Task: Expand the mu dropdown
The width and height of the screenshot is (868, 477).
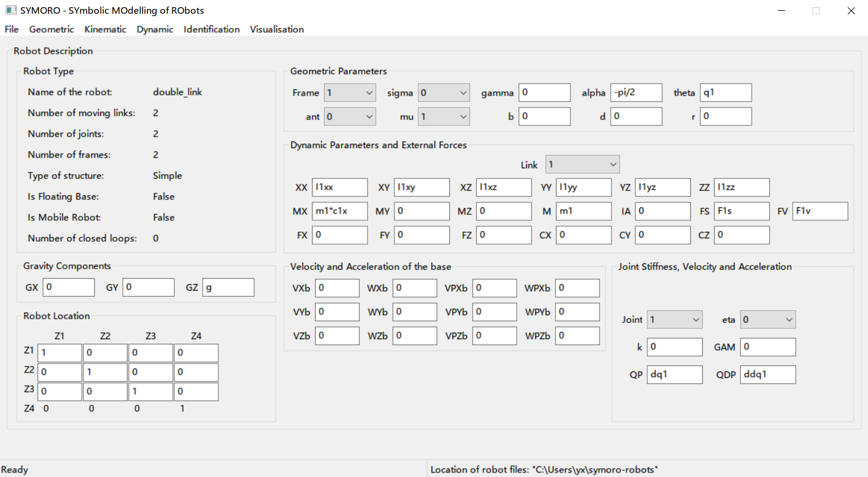Action: pos(444,116)
